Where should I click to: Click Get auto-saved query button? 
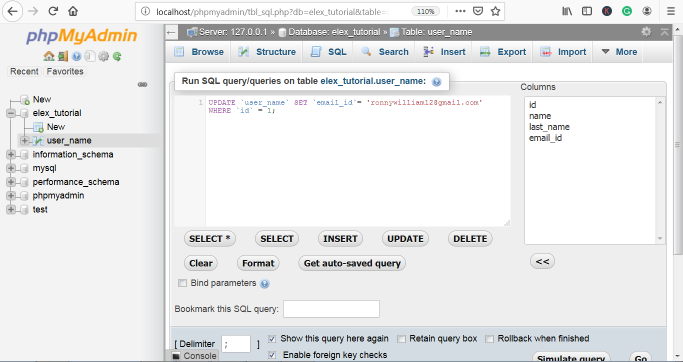[352, 263]
